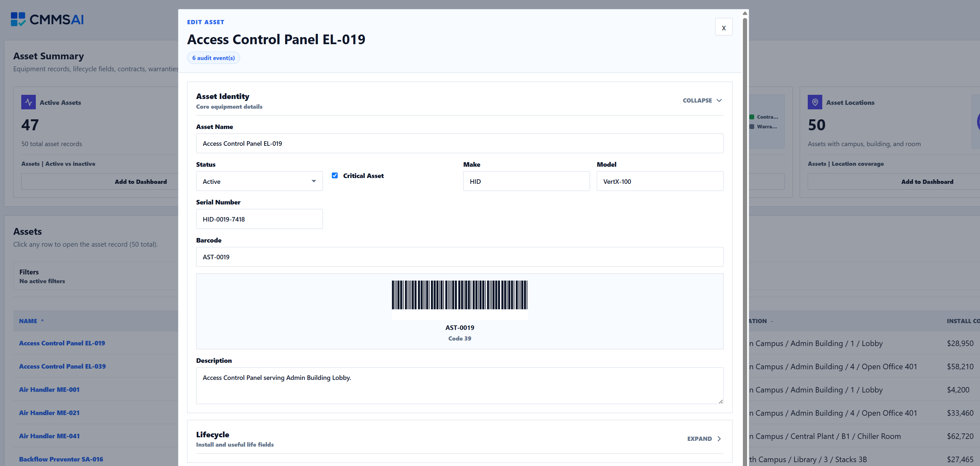Click the Serial Number field
This screenshot has height=466, width=980.
[x=259, y=219]
